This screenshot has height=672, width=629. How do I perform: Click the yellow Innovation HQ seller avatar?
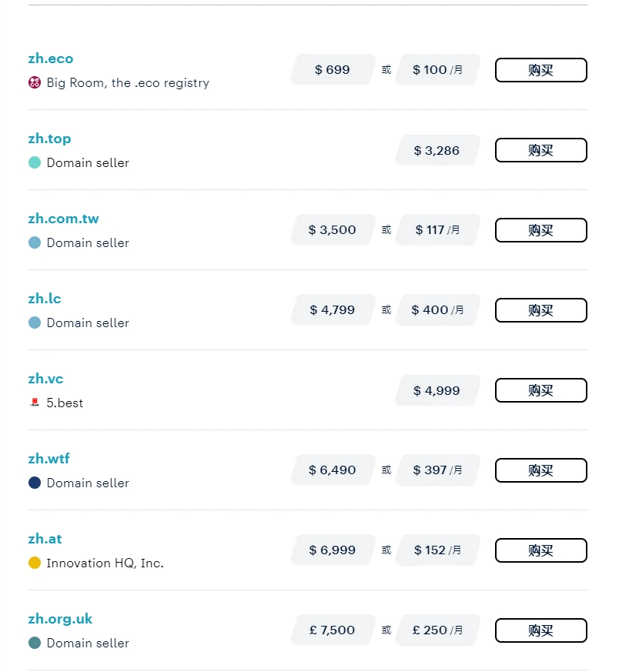click(34, 563)
